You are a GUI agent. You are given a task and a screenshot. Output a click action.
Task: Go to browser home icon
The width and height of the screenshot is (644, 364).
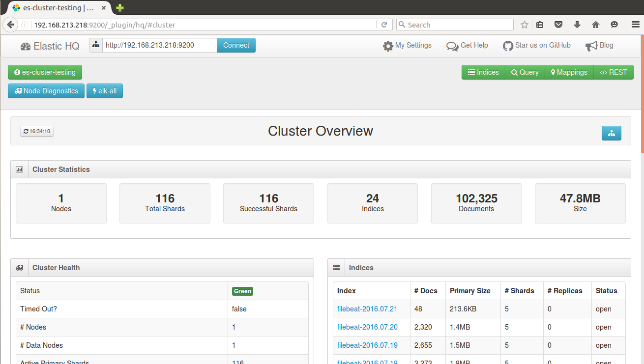pos(596,25)
